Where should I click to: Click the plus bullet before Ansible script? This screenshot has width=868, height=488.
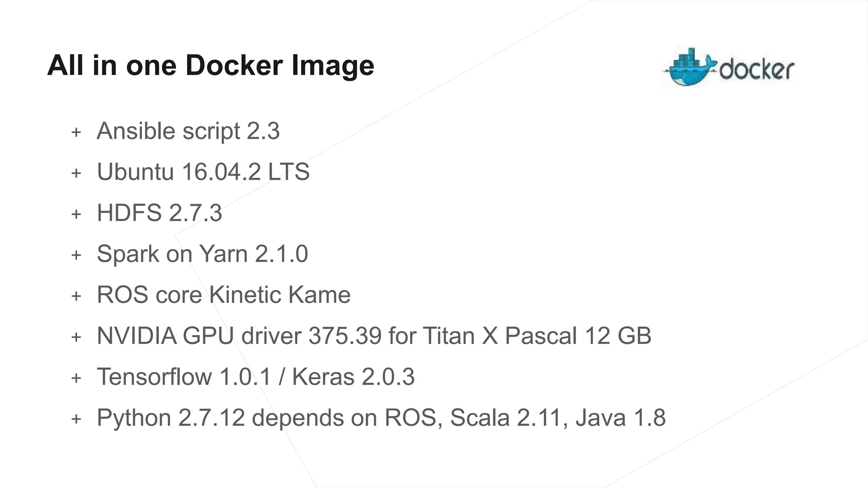tap(76, 132)
